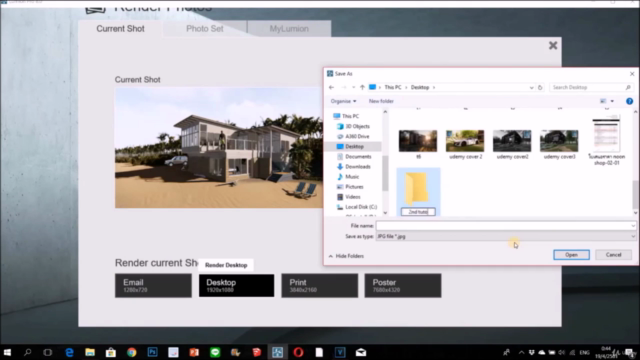Click the folder name edit box
Screen dimensions: 640x360
coord(418,212)
